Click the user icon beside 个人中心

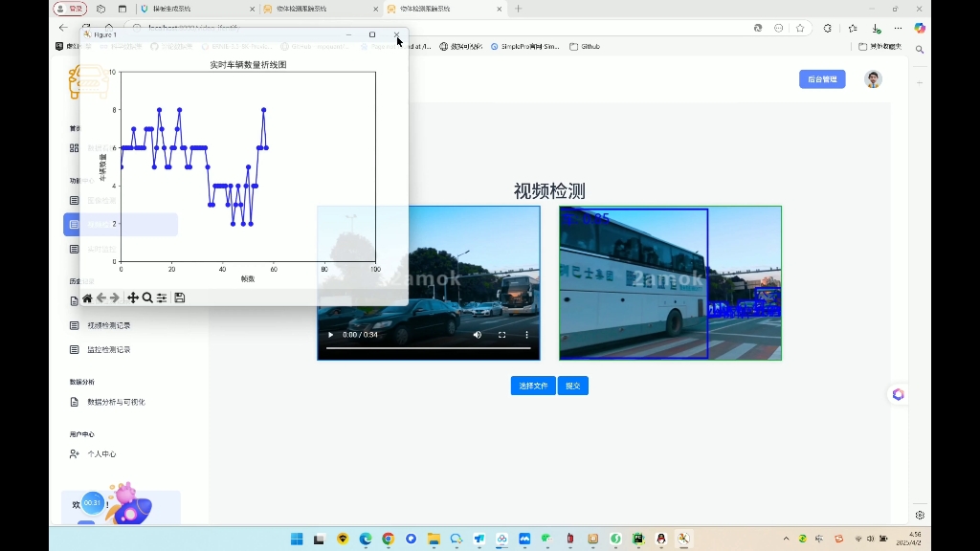pyautogui.click(x=75, y=454)
